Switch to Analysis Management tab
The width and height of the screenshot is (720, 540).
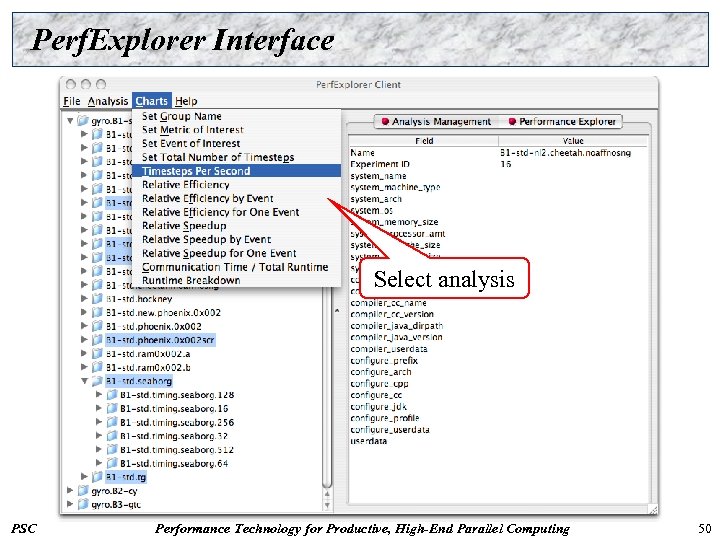click(x=436, y=122)
